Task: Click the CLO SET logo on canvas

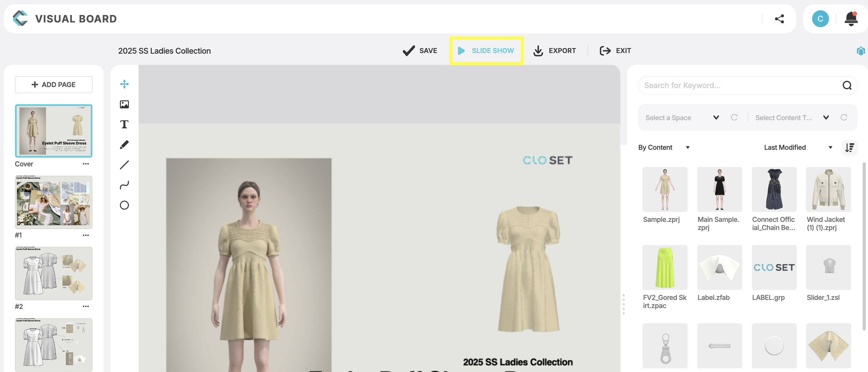Action: pyautogui.click(x=547, y=160)
